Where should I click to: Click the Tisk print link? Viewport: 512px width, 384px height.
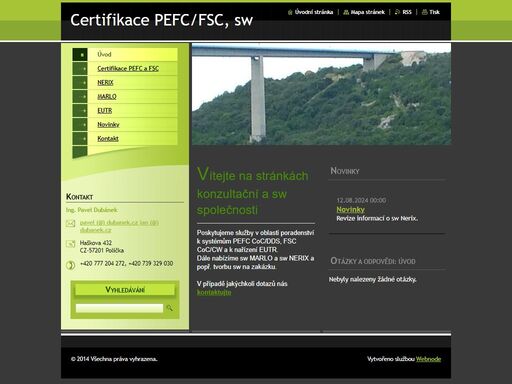(x=434, y=12)
